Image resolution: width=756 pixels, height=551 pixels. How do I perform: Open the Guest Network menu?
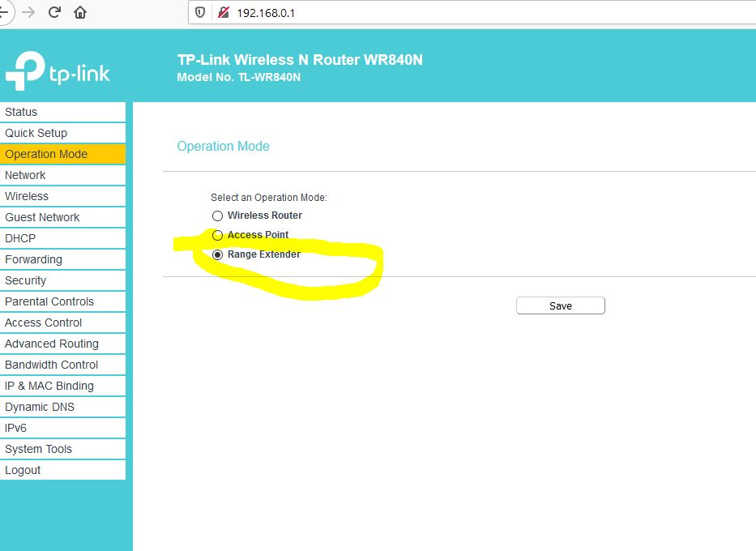[x=62, y=217]
